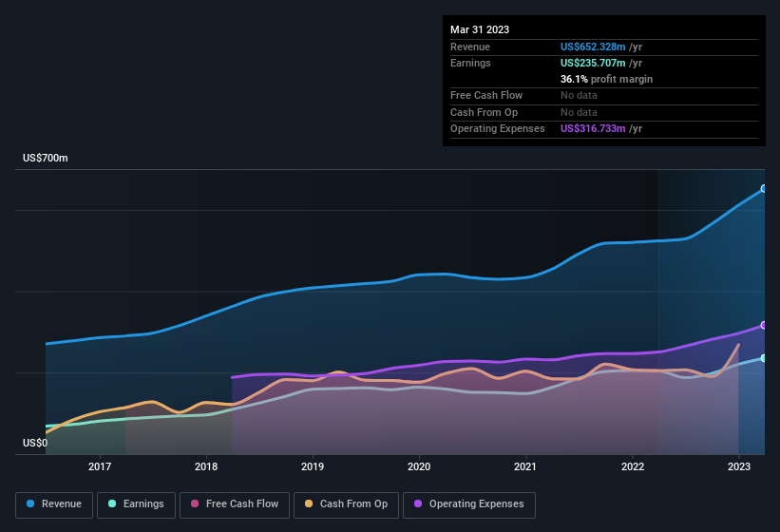
Task: Click the Mar 31 2023 tooltip date
Action: [x=480, y=29]
